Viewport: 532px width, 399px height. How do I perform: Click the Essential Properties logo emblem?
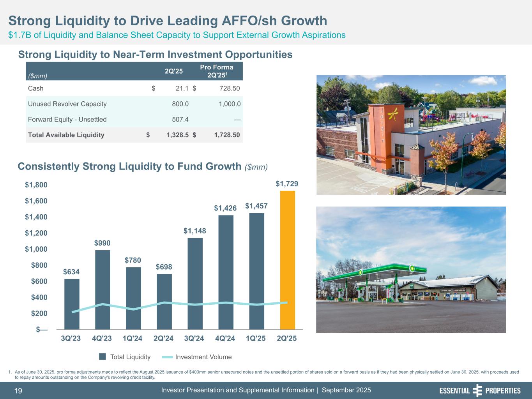477,390
